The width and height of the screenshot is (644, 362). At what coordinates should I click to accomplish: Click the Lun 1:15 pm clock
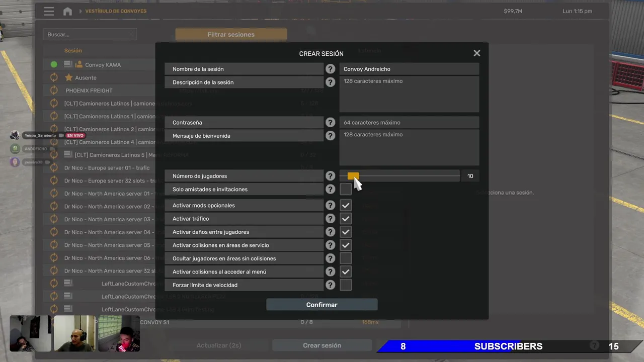577,11
